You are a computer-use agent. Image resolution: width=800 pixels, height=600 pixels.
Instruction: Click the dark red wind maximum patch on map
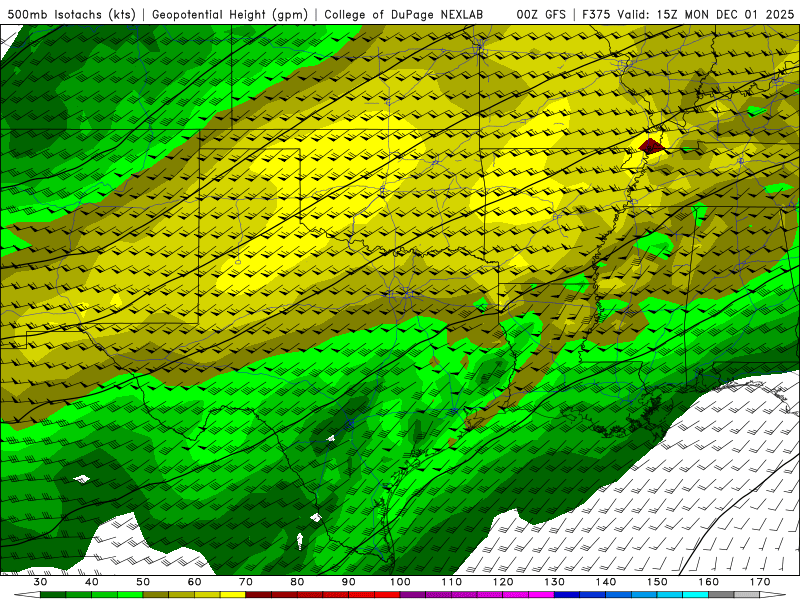(x=652, y=146)
